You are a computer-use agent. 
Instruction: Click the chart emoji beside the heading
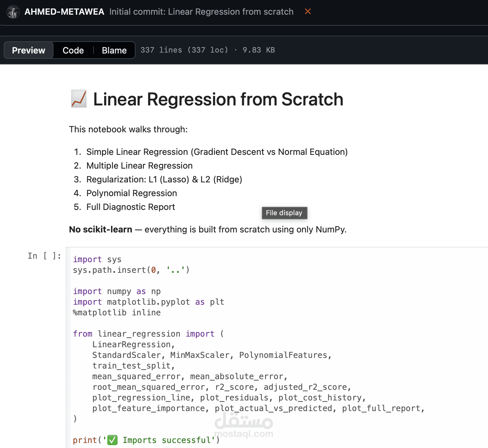tap(79, 99)
